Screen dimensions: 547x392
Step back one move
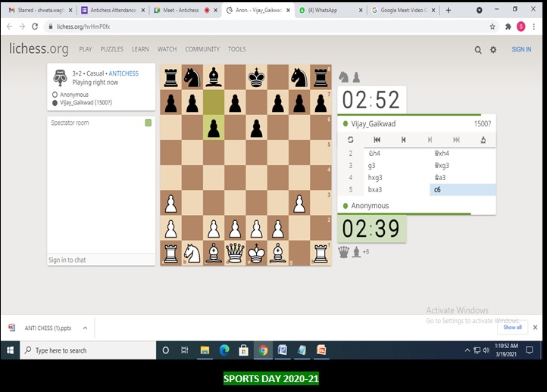(403, 140)
